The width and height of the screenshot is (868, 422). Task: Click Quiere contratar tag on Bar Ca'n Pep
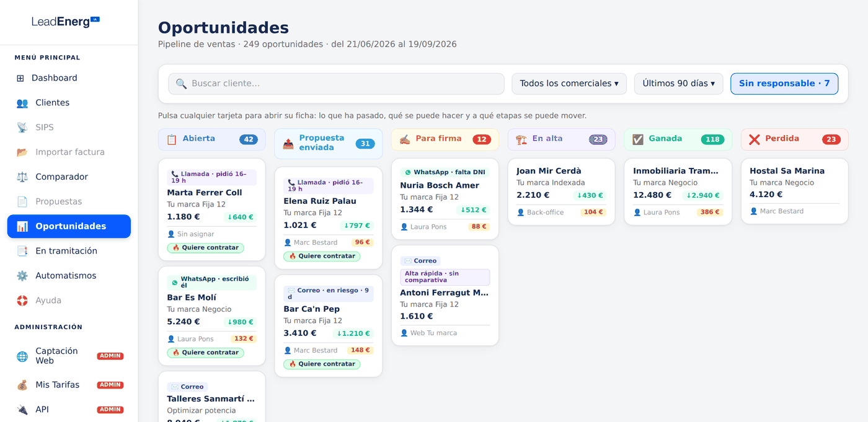pyautogui.click(x=322, y=364)
